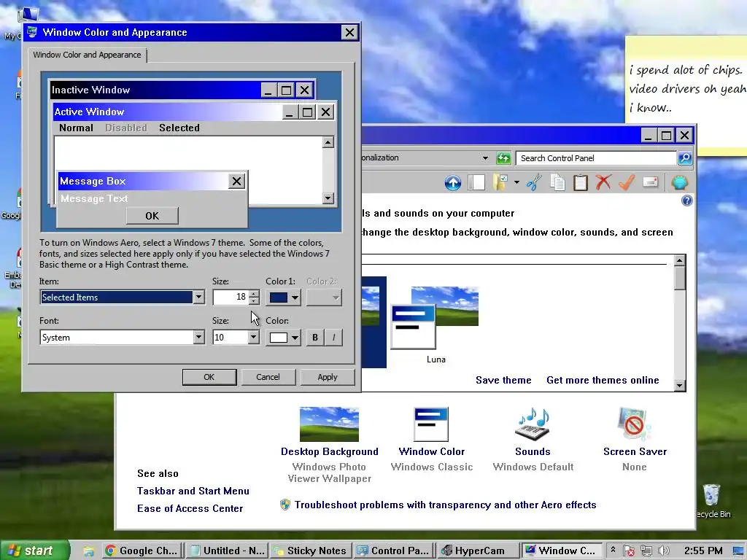Click Selected menu item in preview
Image resolution: width=747 pixels, height=560 pixels.
pyautogui.click(x=179, y=128)
